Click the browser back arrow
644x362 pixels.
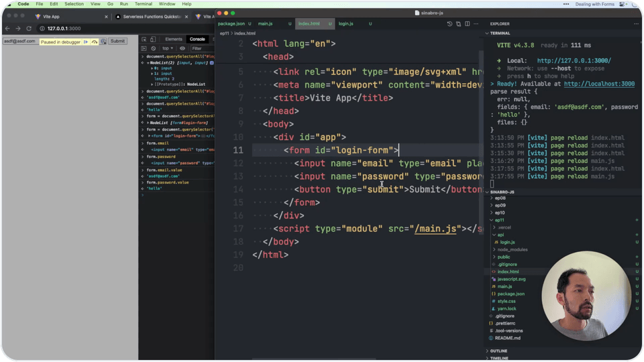click(x=7, y=28)
